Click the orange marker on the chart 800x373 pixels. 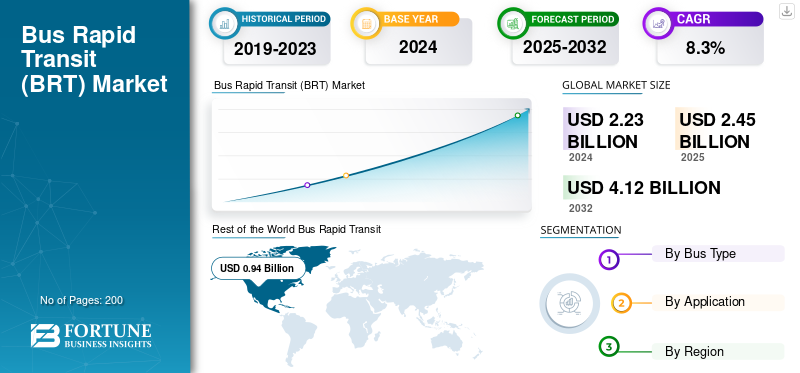pos(346,175)
